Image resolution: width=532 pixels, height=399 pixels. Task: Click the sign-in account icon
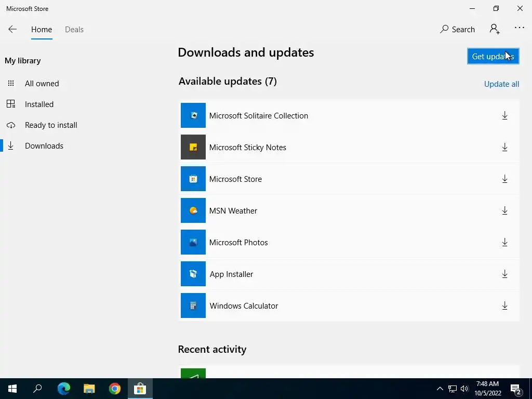(x=495, y=29)
